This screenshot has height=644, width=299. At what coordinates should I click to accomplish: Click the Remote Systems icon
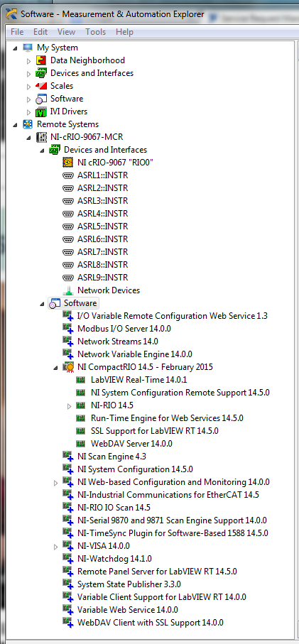click(x=28, y=124)
